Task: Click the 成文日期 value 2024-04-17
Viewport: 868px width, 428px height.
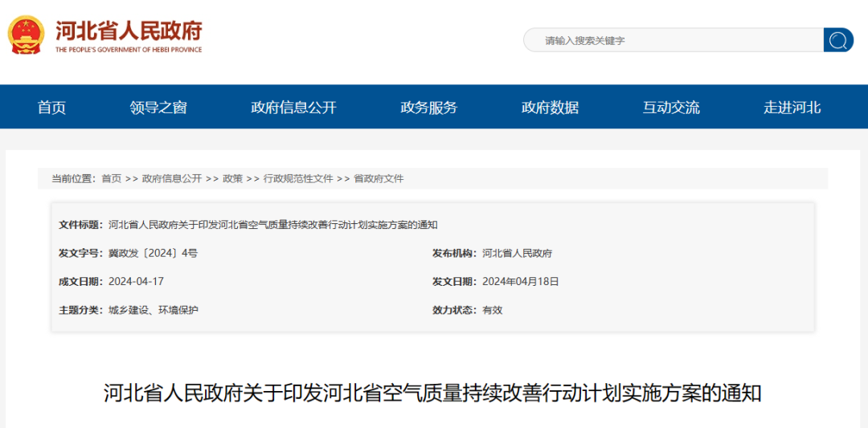Action: [136, 282]
